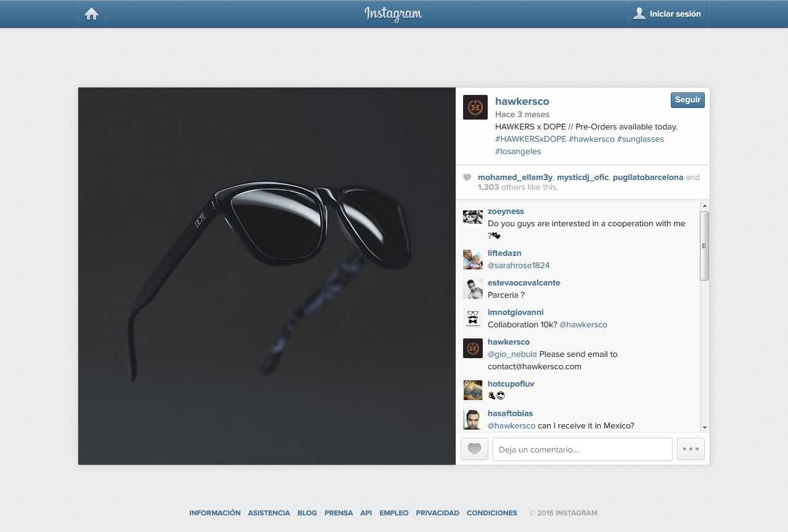Open the @gio_nebula mention

click(x=512, y=354)
